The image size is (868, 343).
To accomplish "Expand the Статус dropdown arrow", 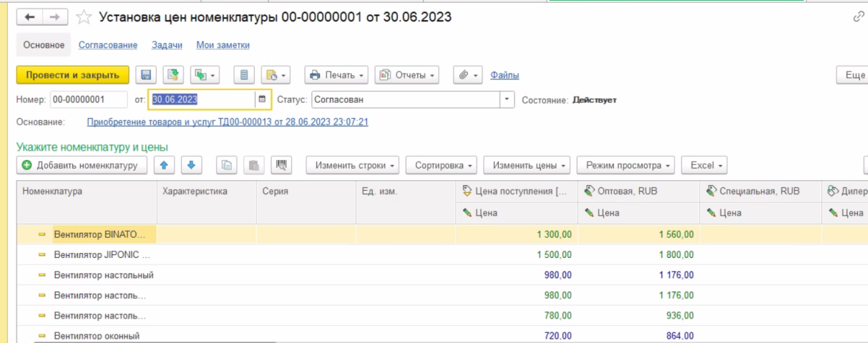I will point(507,100).
